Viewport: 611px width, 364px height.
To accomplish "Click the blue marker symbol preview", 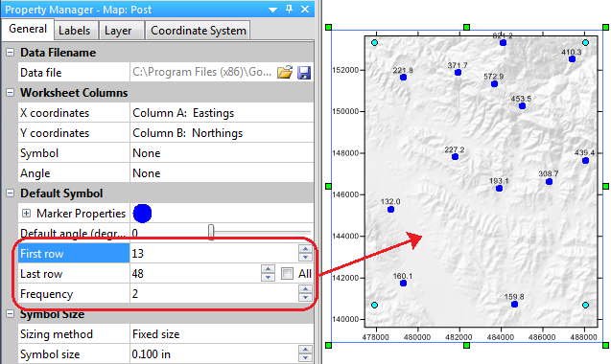I will [142, 214].
